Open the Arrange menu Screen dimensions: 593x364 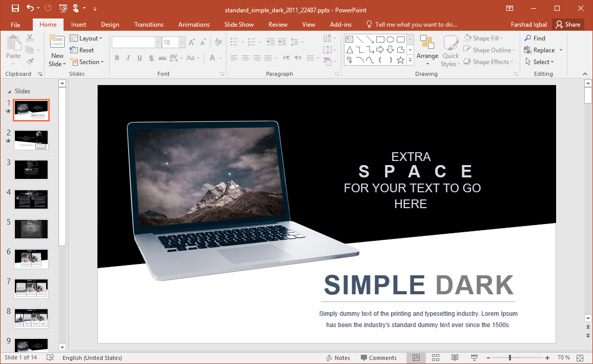pyautogui.click(x=427, y=50)
